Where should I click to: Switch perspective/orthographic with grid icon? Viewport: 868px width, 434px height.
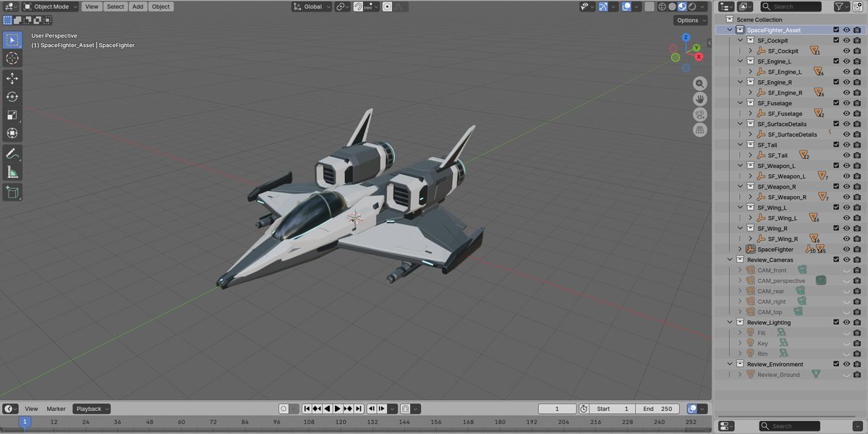700,130
